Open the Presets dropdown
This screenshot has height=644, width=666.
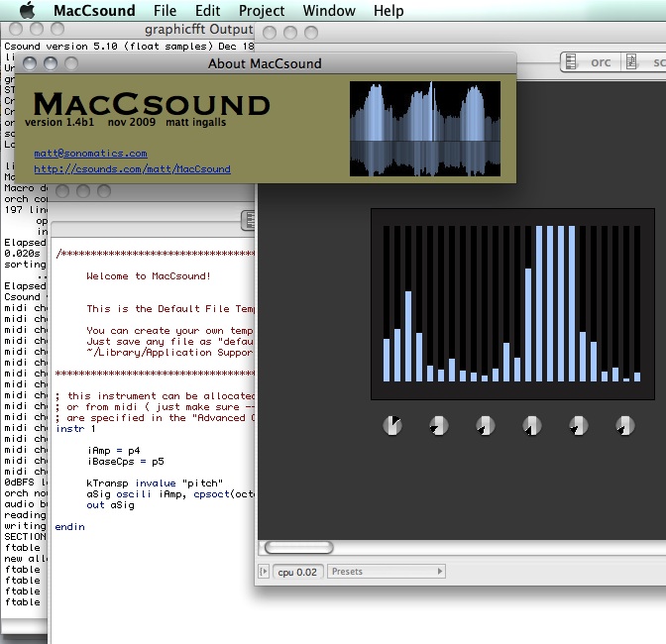click(387, 572)
